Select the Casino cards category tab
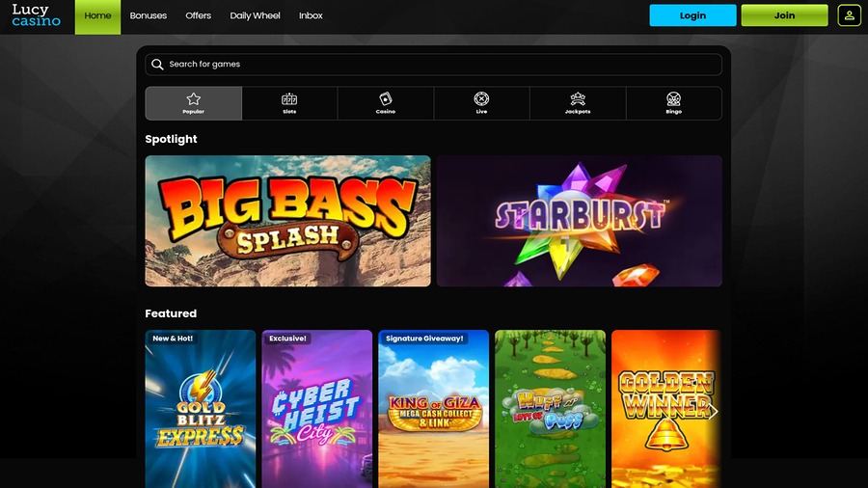The width and height of the screenshot is (868, 488). pyautogui.click(x=386, y=103)
